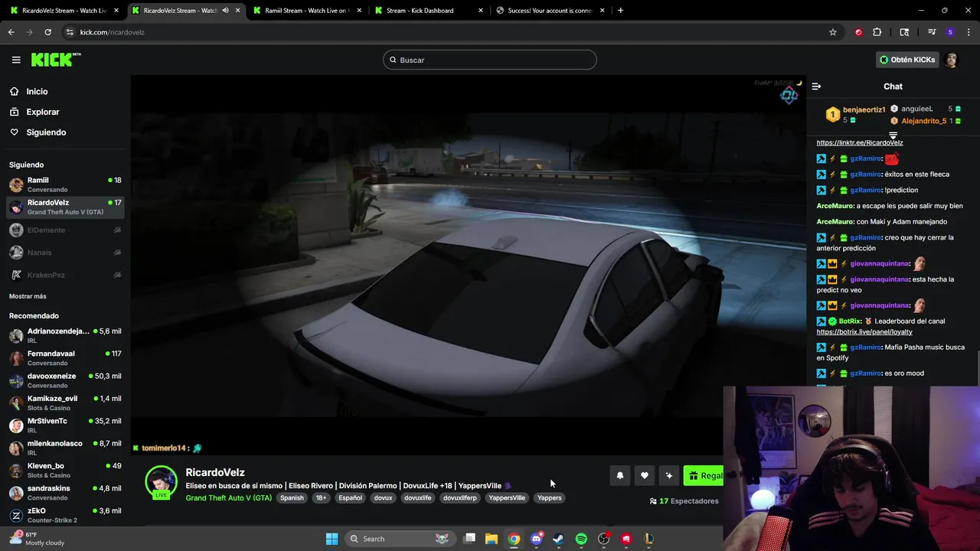Click the Spanish tag
Viewport: 980px width, 551px height.
[292, 497]
